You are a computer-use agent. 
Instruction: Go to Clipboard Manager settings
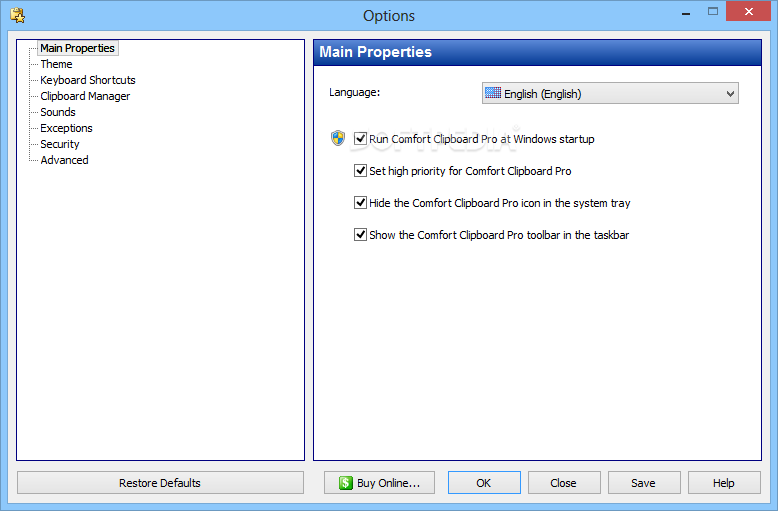pyautogui.click(x=85, y=96)
